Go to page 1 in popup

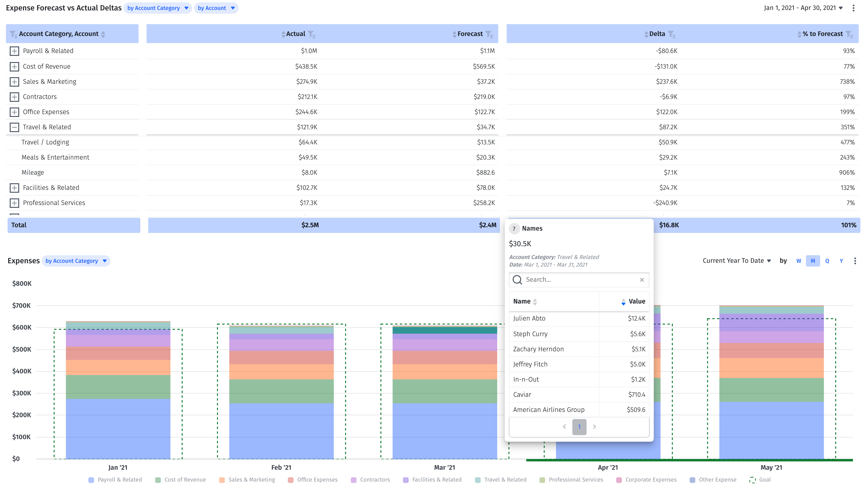[x=579, y=427]
